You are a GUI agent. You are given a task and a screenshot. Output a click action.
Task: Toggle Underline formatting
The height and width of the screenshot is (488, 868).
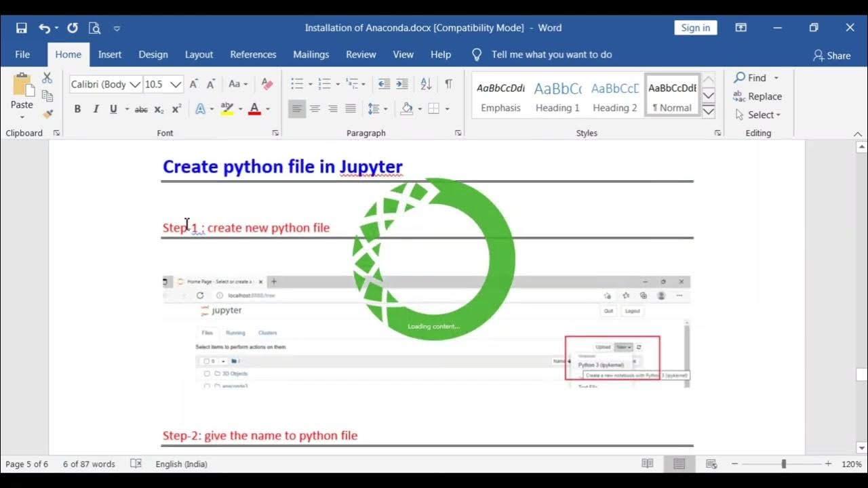click(x=113, y=109)
